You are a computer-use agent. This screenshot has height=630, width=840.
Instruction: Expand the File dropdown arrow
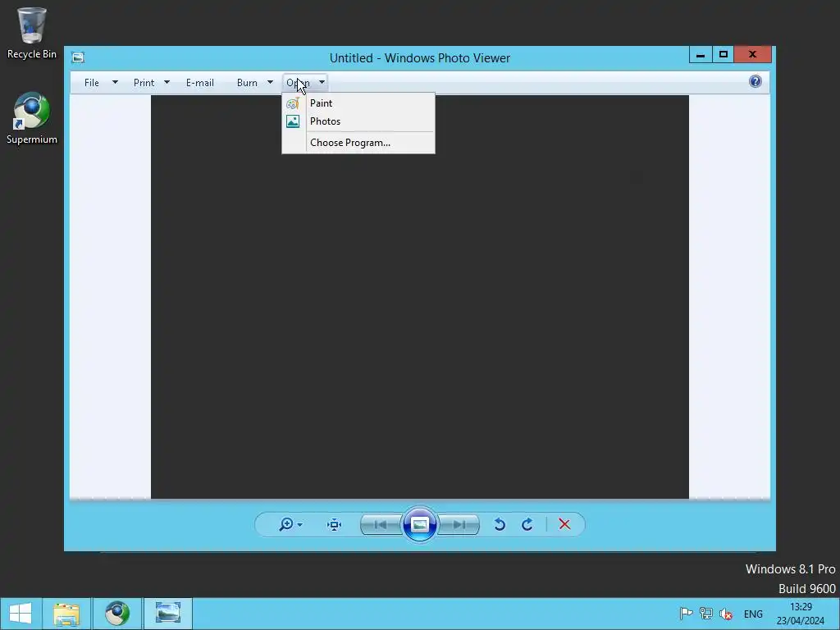pos(115,83)
